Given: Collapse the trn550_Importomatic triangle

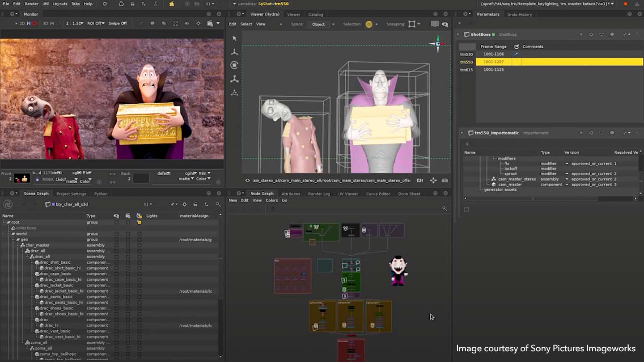Looking at the screenshot, I should (462, 133).
